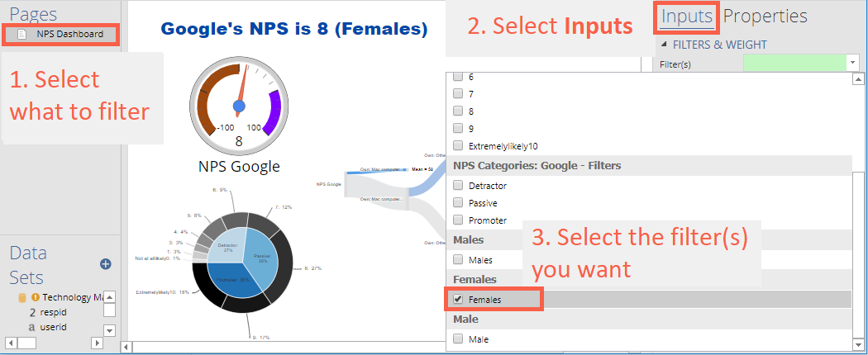Click the Data Sets panel scroll-right arrow
The width and height of the screenshot is (868, 355).
pos(97,343)
